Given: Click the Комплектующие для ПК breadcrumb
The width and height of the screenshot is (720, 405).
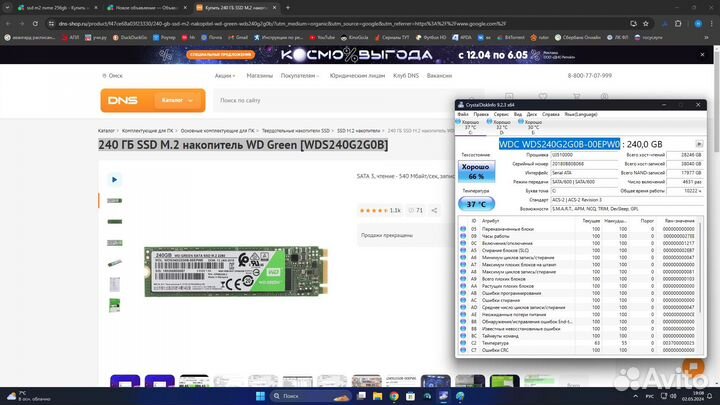Looking at the screenshot, I should click(x=147, y=131).
